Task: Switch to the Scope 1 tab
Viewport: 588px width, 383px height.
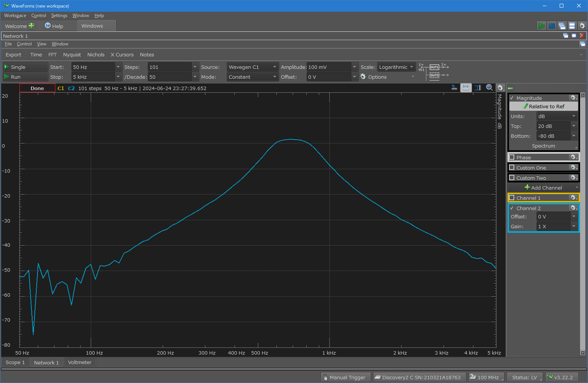Action: [x=15, y=362]
